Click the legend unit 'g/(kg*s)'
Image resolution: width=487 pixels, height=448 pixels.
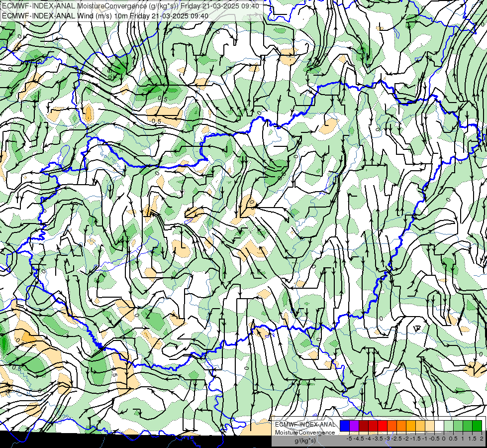click(305, 441)
